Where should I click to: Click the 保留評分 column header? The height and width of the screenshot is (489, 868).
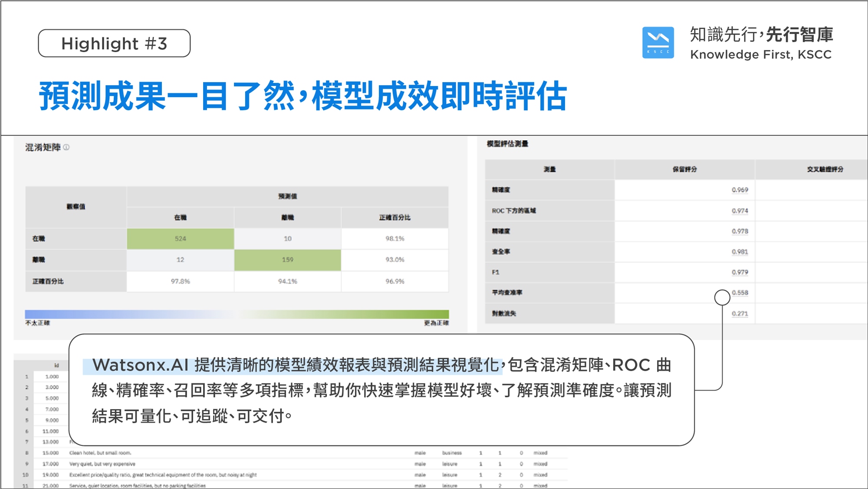[684, 169]
